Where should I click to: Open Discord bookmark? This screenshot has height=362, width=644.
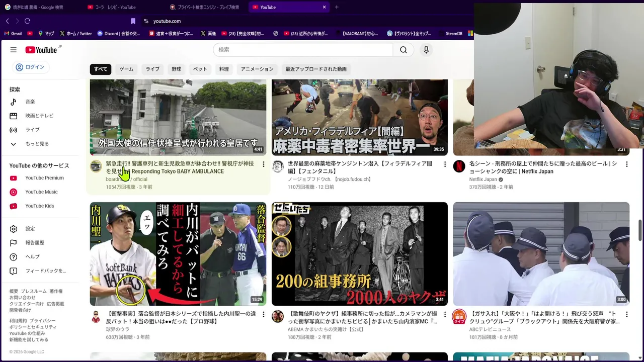click(119, 34)
